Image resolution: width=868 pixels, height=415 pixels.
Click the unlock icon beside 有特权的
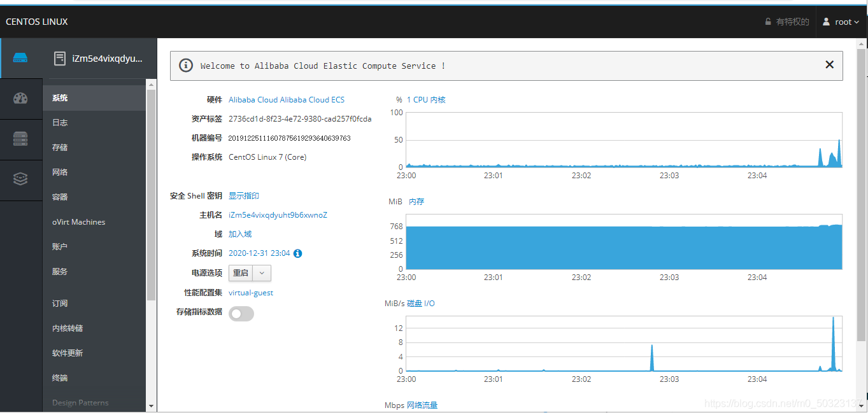[x=768, y=22]
